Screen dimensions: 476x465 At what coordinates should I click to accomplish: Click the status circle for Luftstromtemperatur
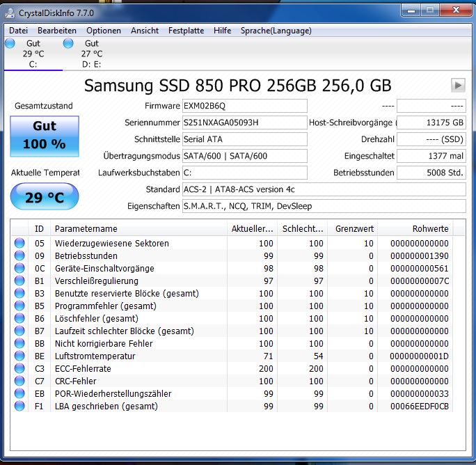[x=19, y=356]
